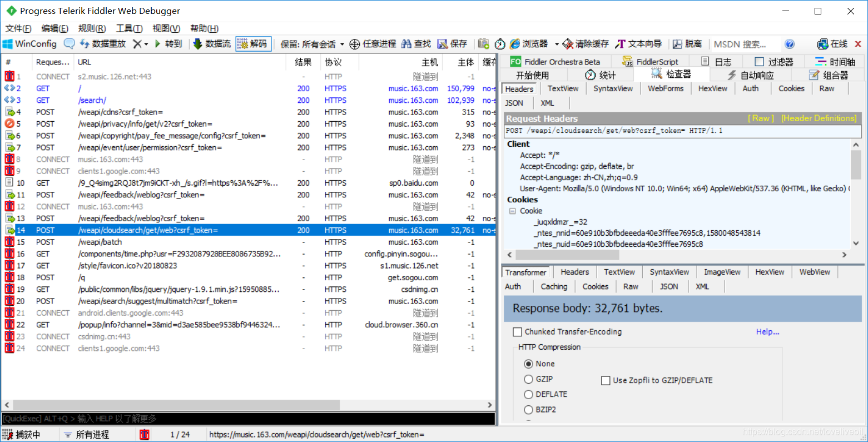Viewport: 868px width, 442px height.
Task: Click the Any Process (任意进程) crosshair icon
Action: 354,44
